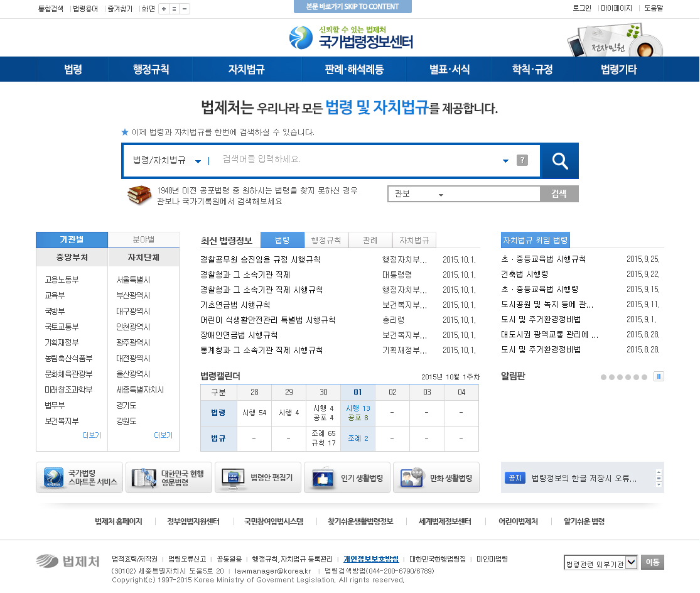Click the 이동 button
Screen dimensions: 700x593
click(x=652, y=562)
